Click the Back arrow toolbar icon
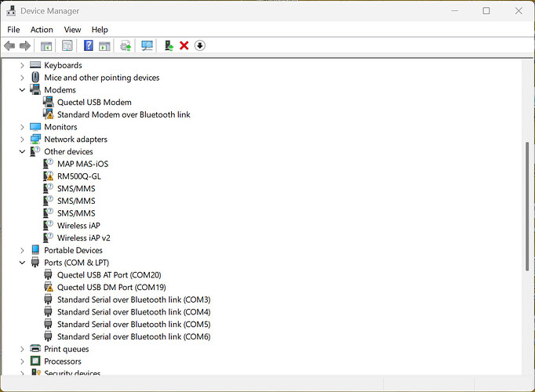Viewport: 535px width, 392px height. 9,45
